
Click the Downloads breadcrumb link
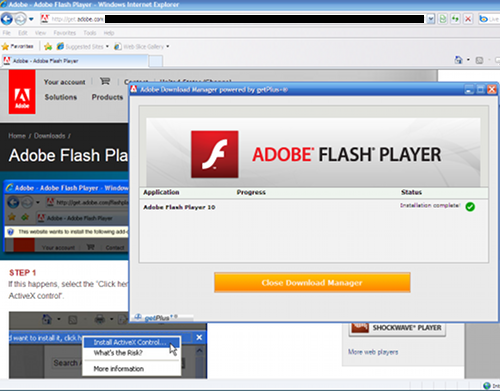coord(49,136)
